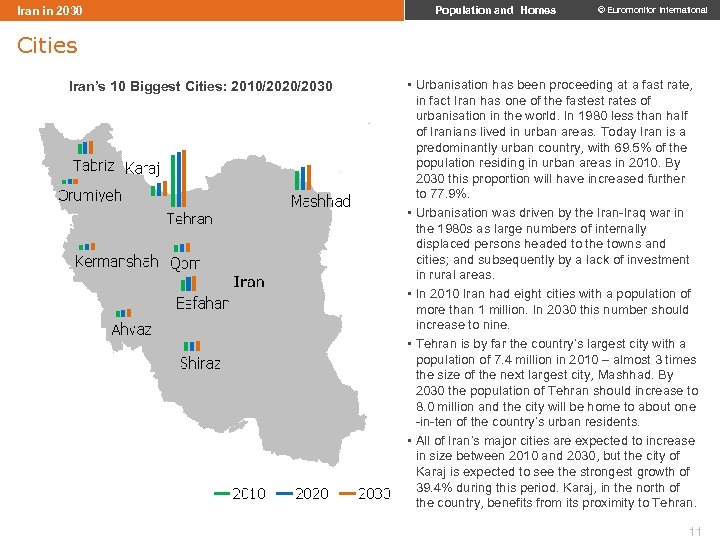Click the bars above Ahvaz
720x540 pixels.
(124, 313)
